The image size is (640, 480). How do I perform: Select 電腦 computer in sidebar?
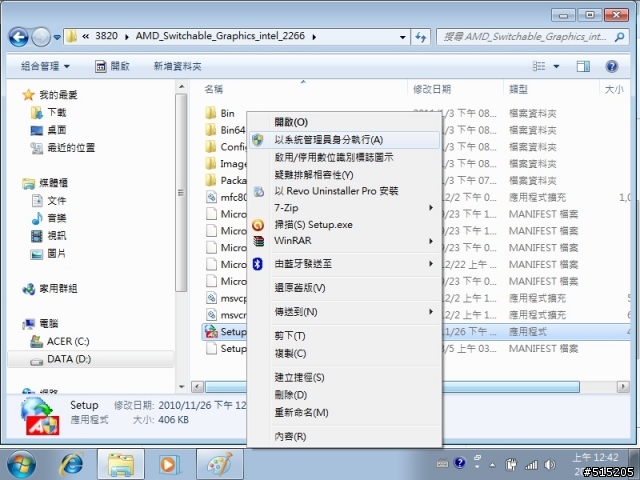tap(41, 324)
